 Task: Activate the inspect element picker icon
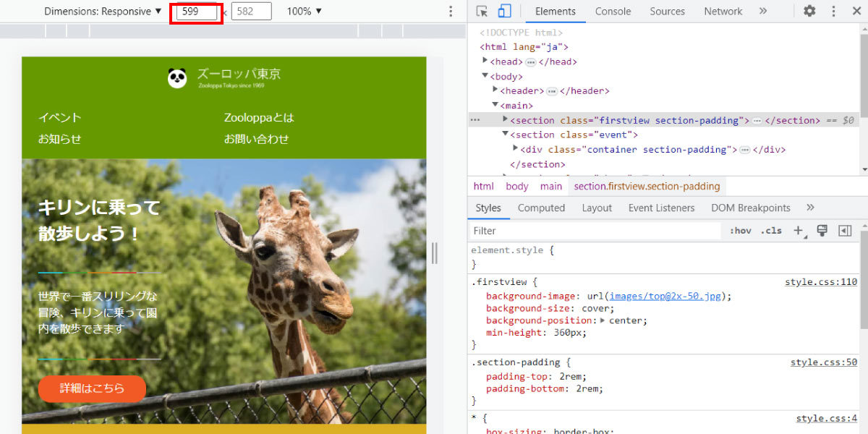pyautogui.click(x=482, y=11)
